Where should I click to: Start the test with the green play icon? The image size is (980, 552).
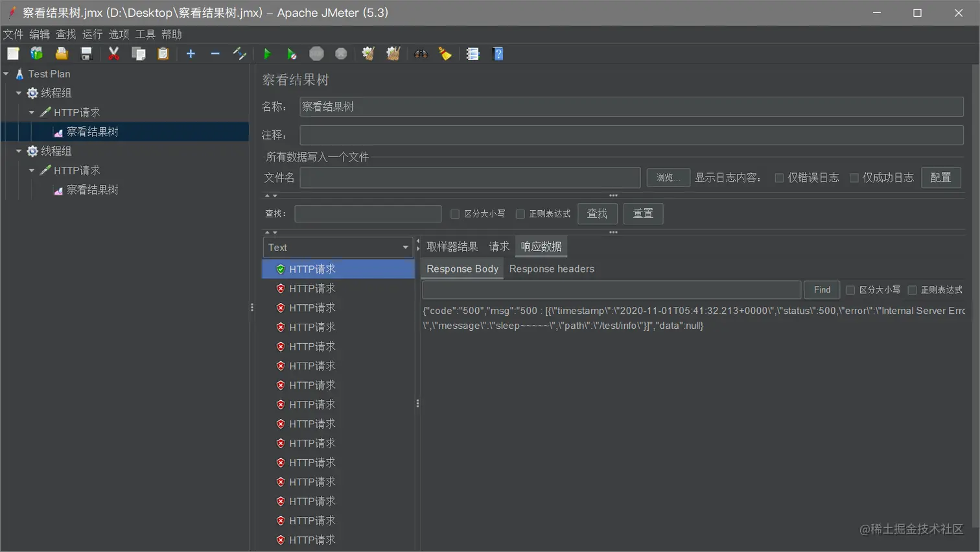[267, 54]
